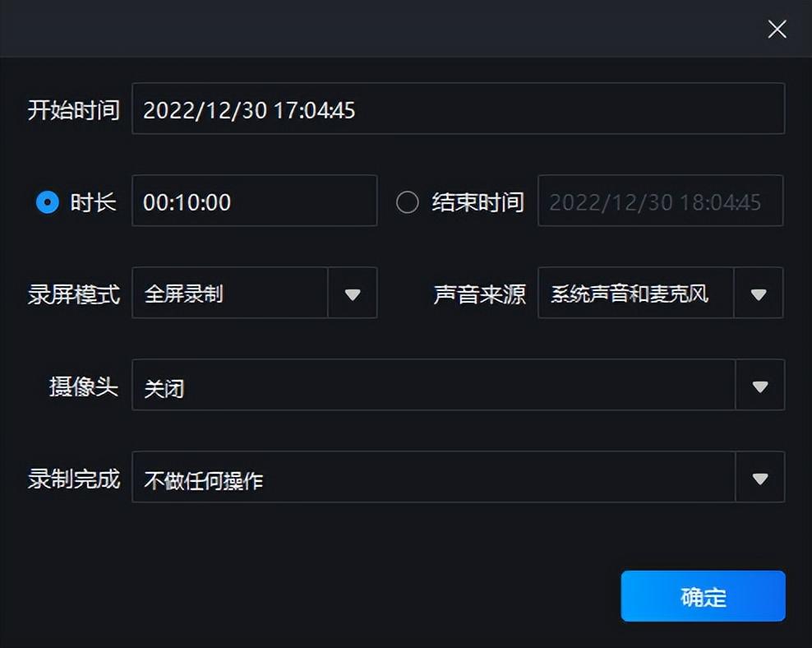
Task: Click the 结束时间 text label
Action: point(478,202)
